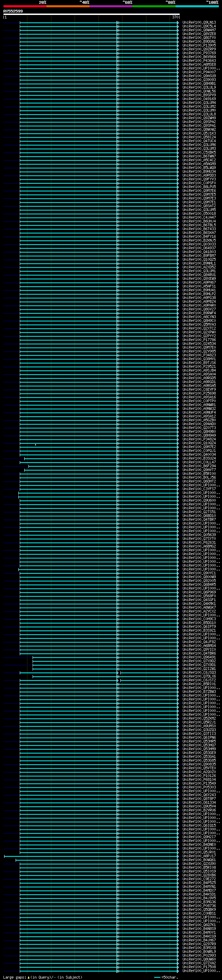Open hit UniRef100_Q8W4H7
The height and width of the screenshot is (980, 222).
[199, 30]
